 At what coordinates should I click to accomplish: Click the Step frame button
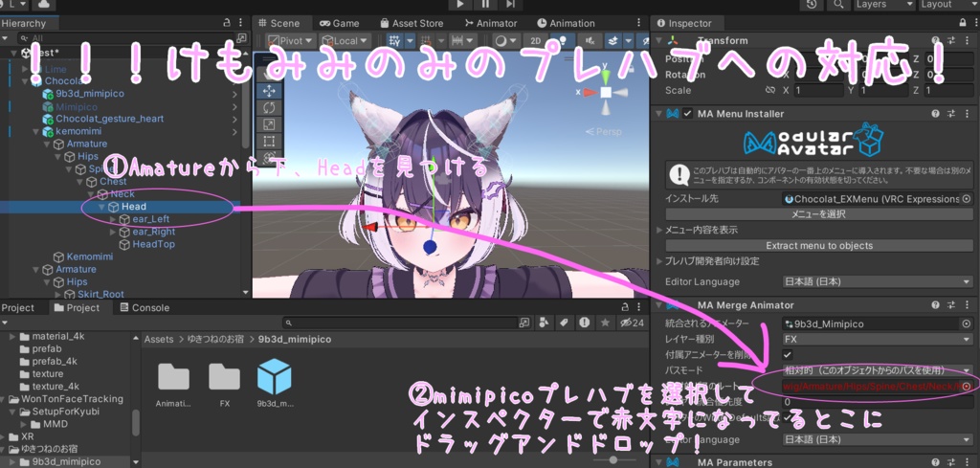coord(511,4)
